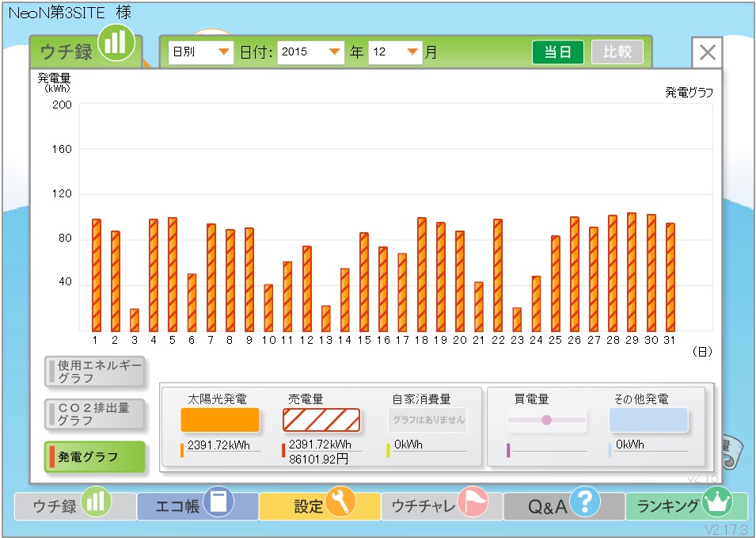This screenshot has height=538, width=756.
Task: Switch to CO2排出量グラフ
Action: click(x=94, y=414)
